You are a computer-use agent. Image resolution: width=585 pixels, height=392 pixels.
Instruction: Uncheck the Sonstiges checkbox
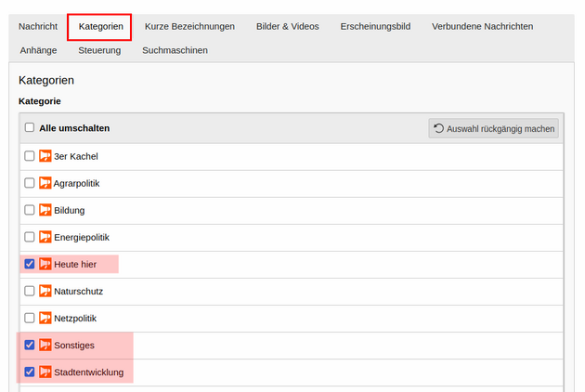(x=30, y=345)
